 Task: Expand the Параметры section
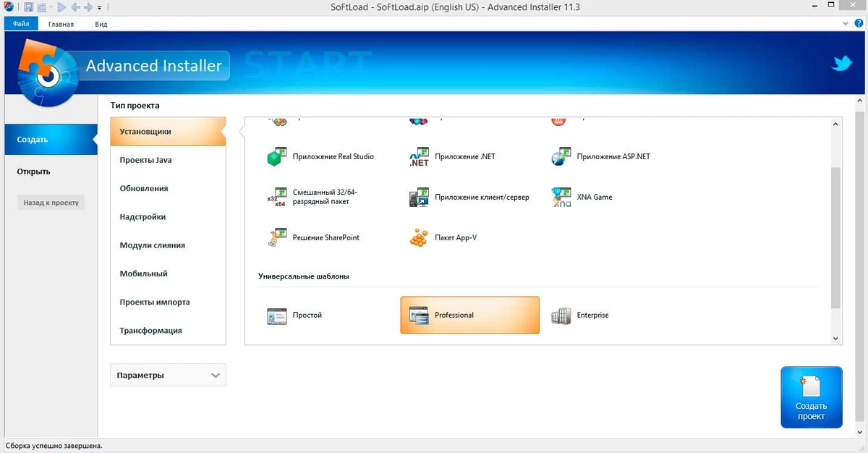(168, 376)
